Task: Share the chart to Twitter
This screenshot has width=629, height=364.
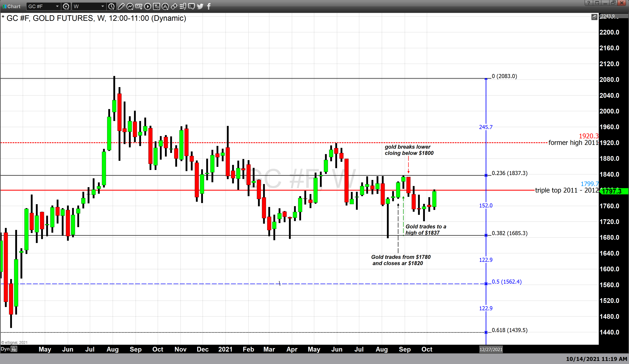Action: (x=200, y=7)
